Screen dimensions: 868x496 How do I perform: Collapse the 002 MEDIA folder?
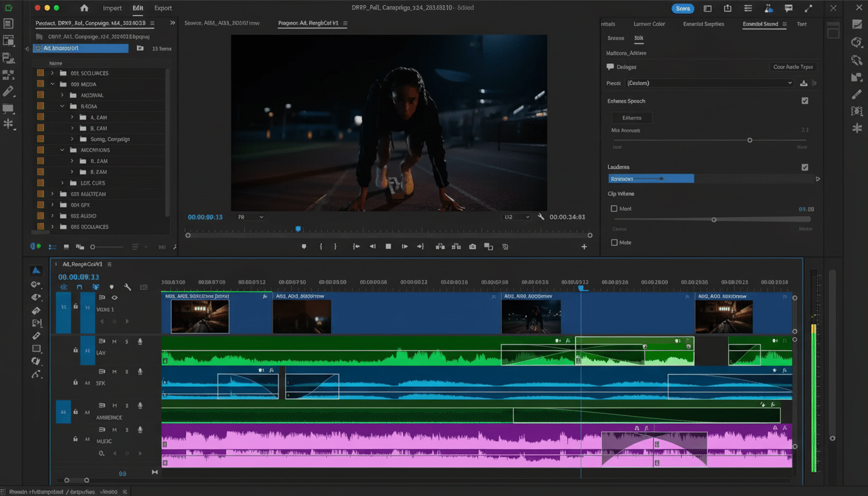point(54,85)
